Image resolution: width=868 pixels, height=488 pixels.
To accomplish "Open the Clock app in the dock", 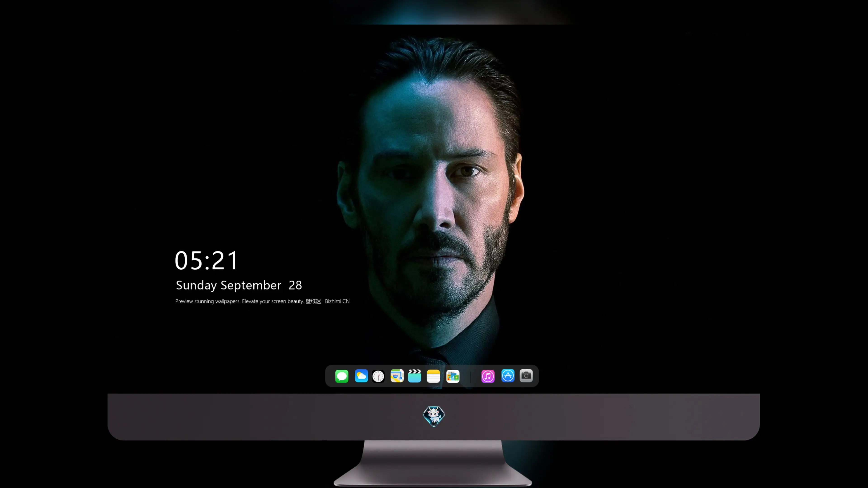I will point(378,376).
